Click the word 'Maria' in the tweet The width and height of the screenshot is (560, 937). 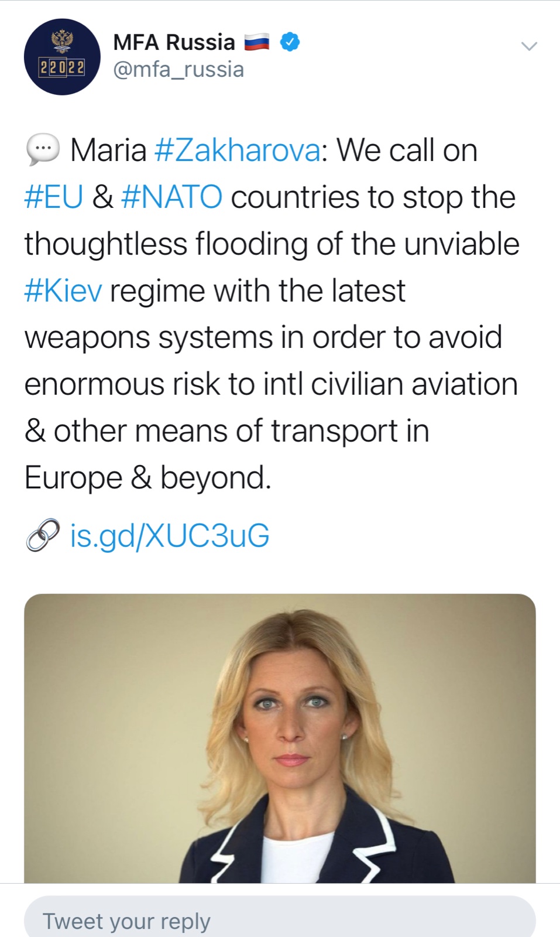[108, 151]
